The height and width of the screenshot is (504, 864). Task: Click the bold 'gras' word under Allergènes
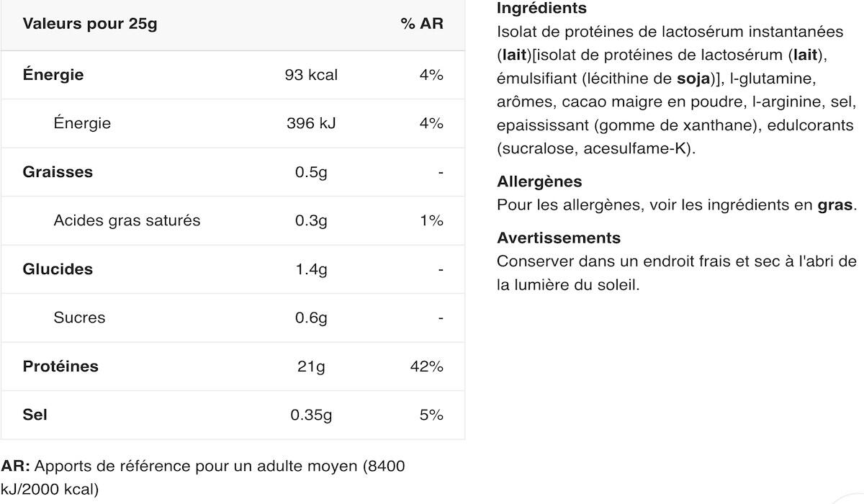pyautogui.click(x=834, y=204)
